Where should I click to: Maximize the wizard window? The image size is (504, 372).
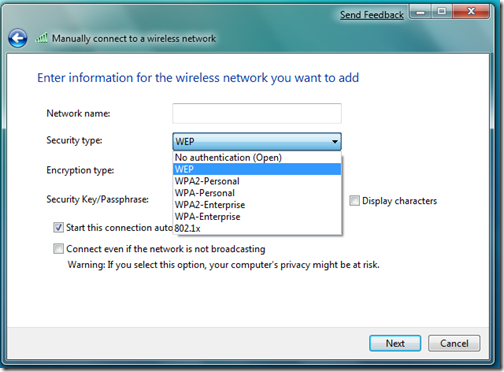click(x=442, y=12)
